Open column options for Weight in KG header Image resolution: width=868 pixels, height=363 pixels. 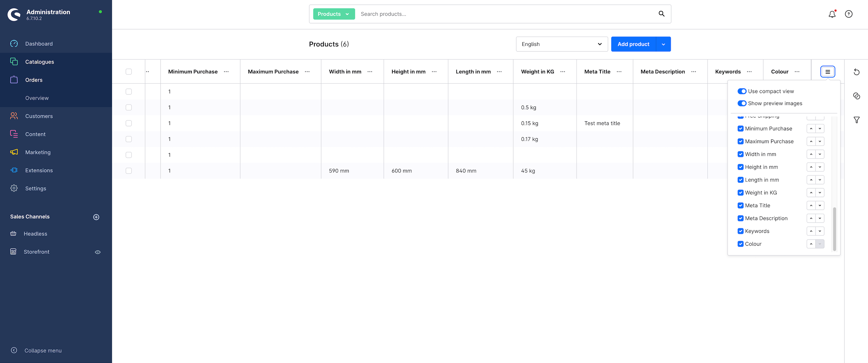[562, 72]
